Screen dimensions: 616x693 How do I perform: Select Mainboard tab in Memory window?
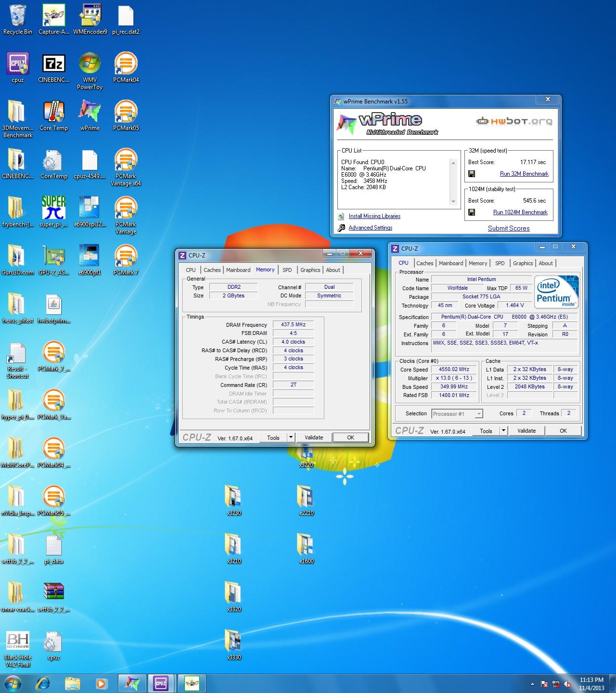tap(238, 270)
